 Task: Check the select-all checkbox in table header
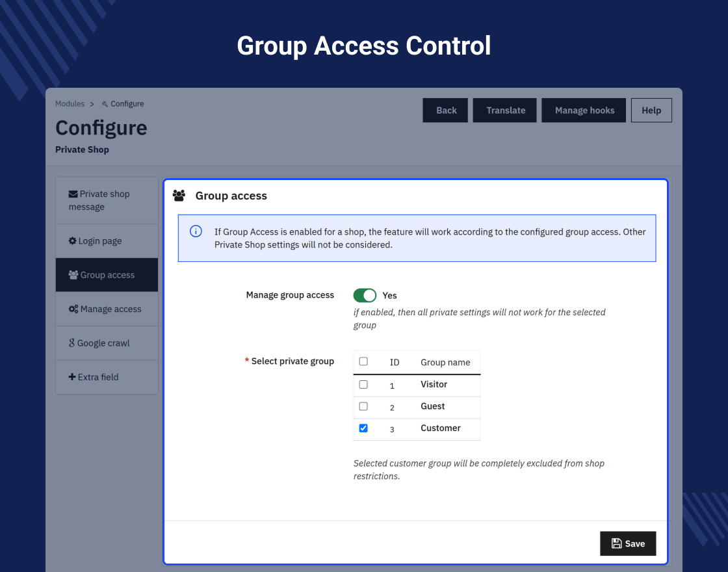coord(363,361)
